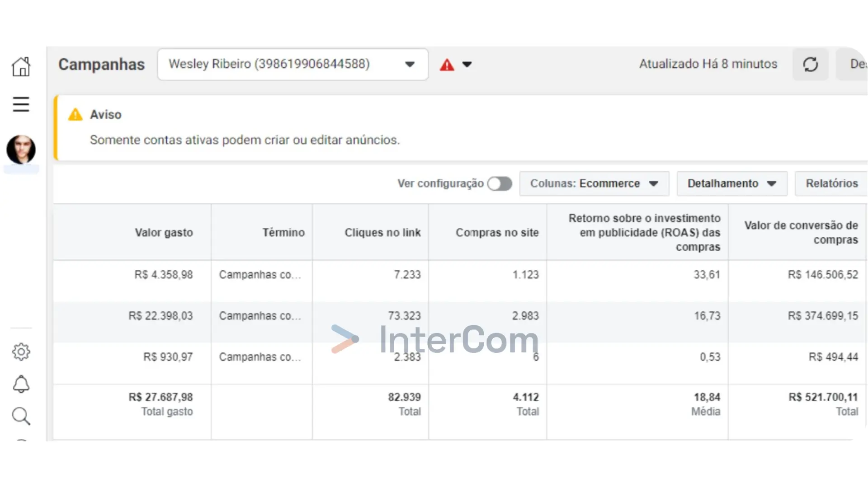Open settings gear icon in sidebar
The height and width of the screenshot is (488, 868).
coord(21,352)
